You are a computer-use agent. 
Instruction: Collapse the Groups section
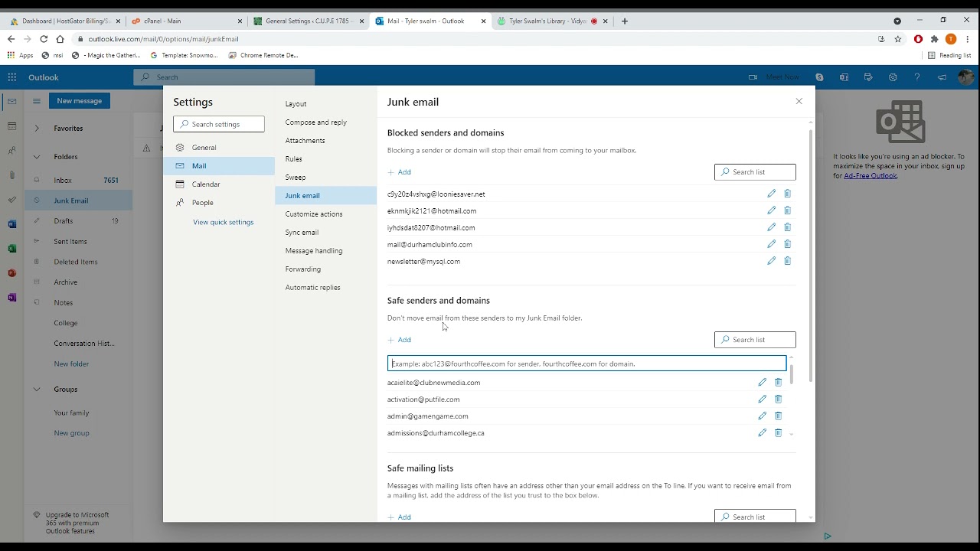click(x=36, y=390)
